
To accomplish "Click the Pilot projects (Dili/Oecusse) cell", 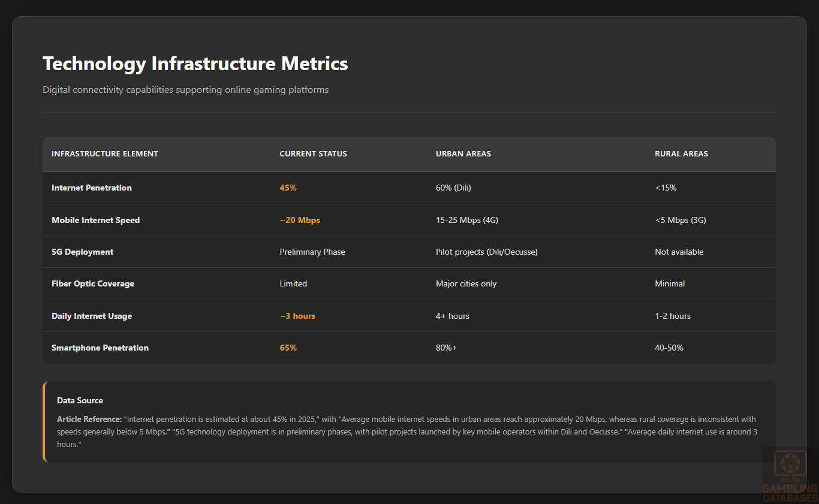I will coord(486,252).
